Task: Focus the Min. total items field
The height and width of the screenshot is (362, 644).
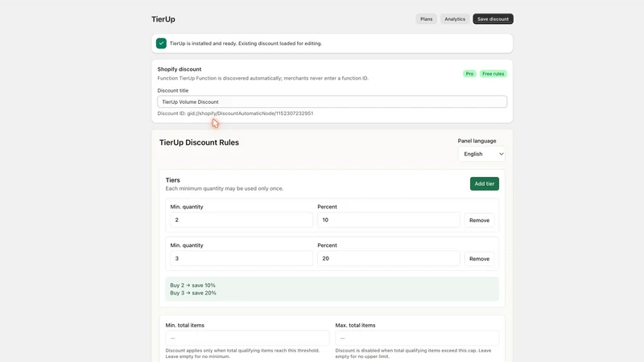Action: [x=247, y=338]
